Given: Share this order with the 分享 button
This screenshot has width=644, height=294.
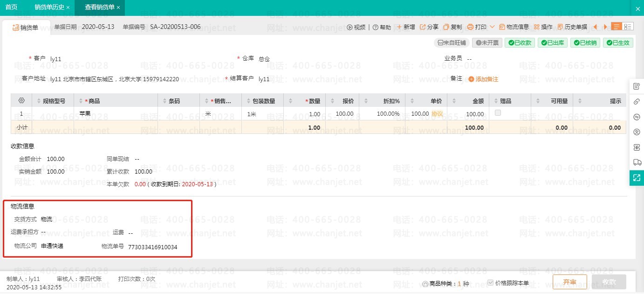Looking at the screenshot, I should 429,27.
